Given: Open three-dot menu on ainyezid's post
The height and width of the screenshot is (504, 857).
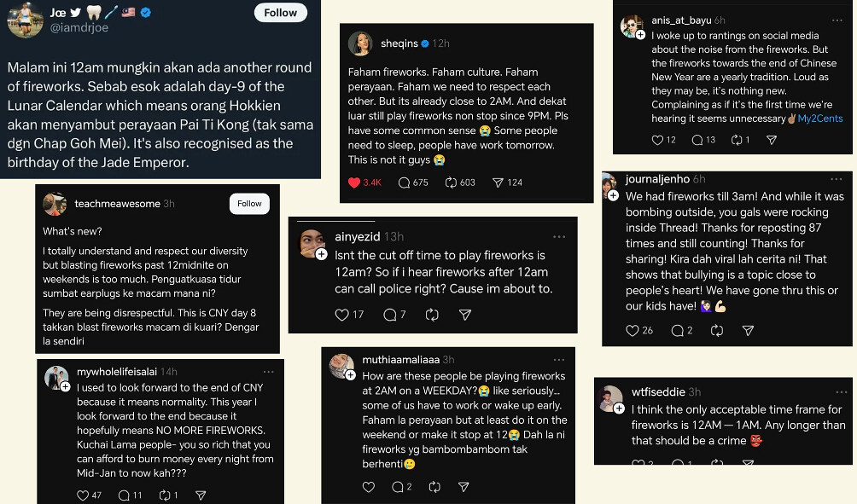Looking at the screenshot, I should 559,237.
